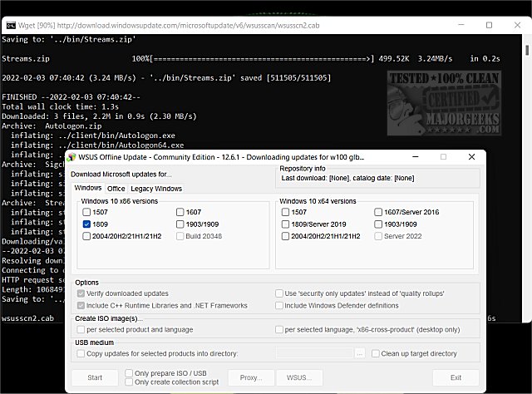This screenshot has height=394, width=532.
Task: Minimize the Wget console window
Action: (461, 25)
